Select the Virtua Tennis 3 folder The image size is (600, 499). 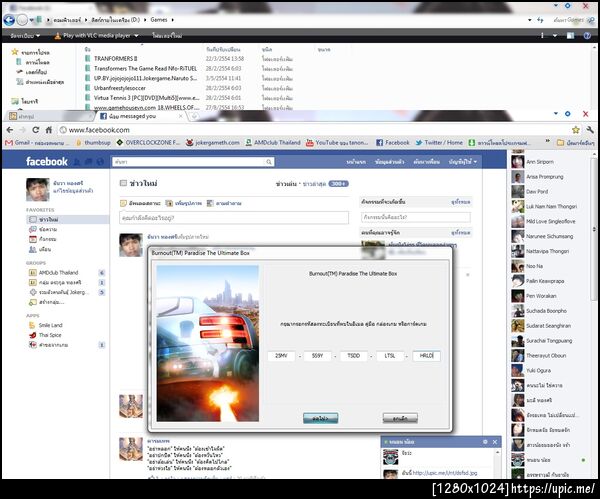point(147,98)
